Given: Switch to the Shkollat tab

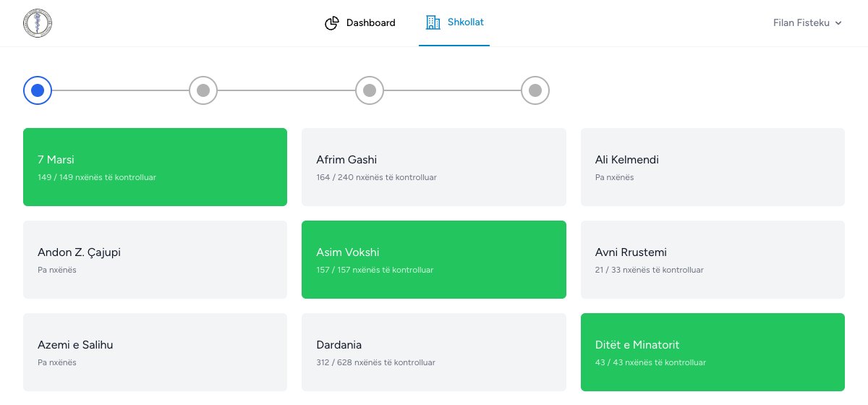Looking at the screenshot, I should 454,23.
